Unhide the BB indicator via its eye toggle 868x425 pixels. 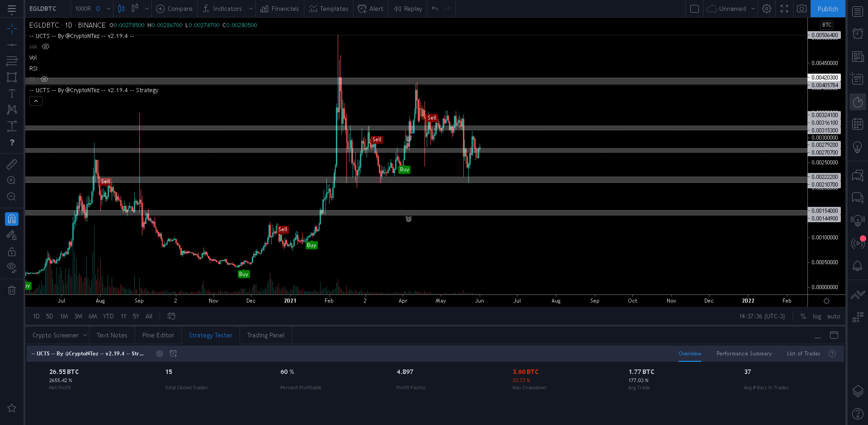pyautogui.click(x=44, y=79)
